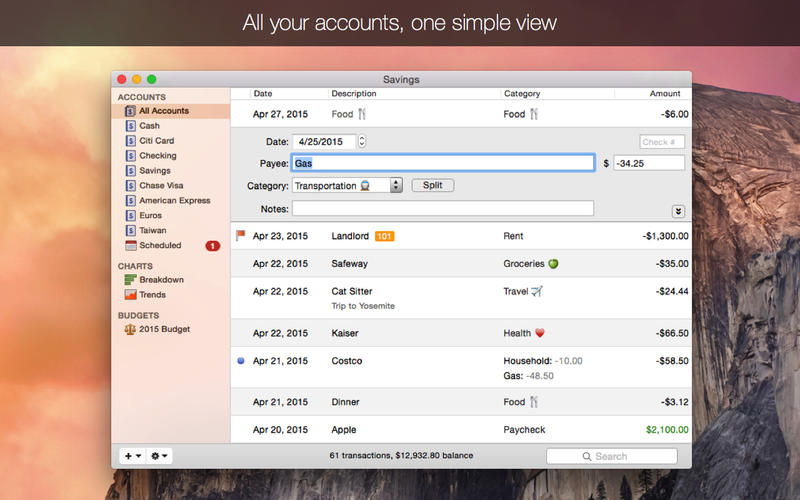The height and width of the screenshot is (500, 800).
Task: Click the Check # field
Action: coord(662,142)
